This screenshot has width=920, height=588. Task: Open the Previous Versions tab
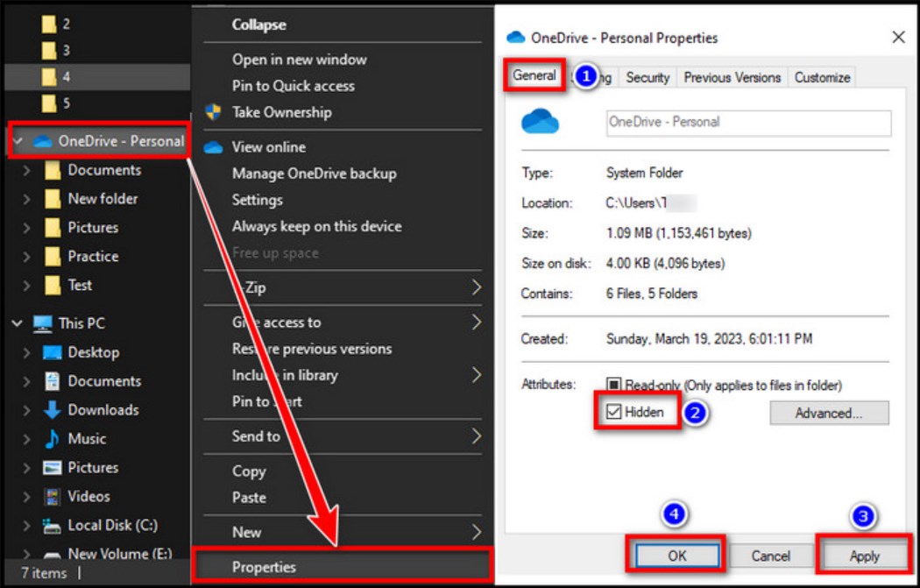(x=732, y=77)
